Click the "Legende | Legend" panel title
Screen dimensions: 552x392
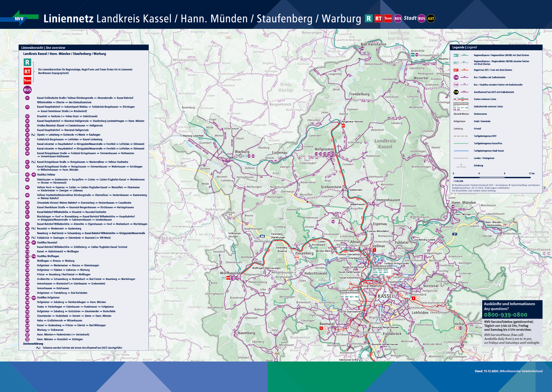464,48
